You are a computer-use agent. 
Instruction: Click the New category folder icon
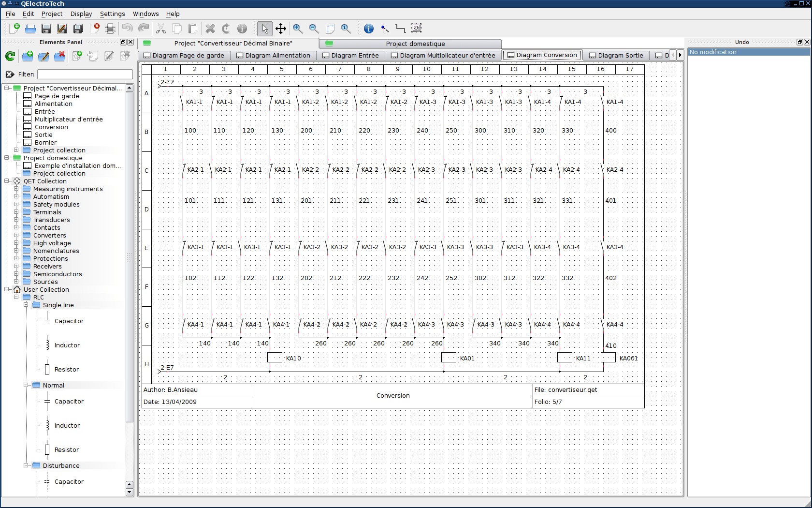[28, 57]
